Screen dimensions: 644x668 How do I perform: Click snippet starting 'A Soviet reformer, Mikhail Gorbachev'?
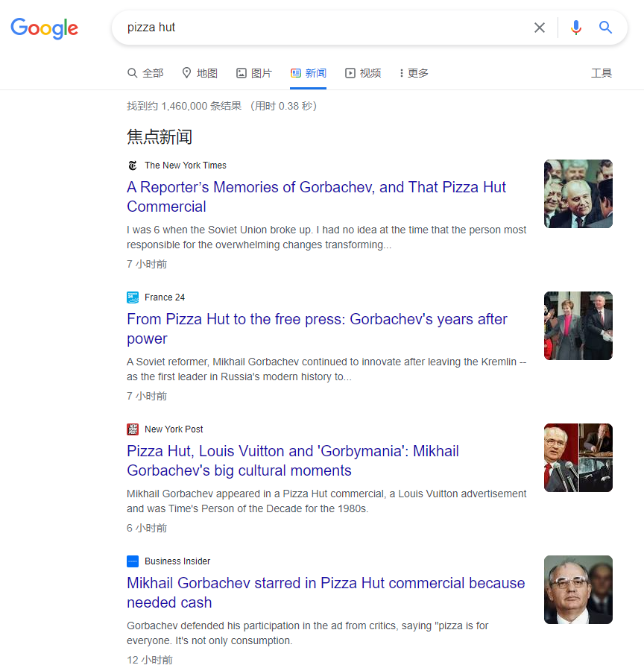[326, 369]
